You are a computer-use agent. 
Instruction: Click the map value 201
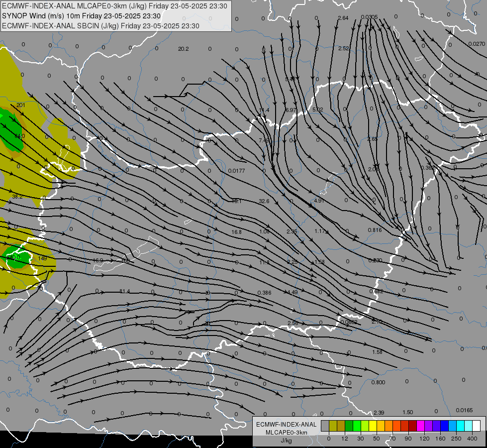click(21, 105)
